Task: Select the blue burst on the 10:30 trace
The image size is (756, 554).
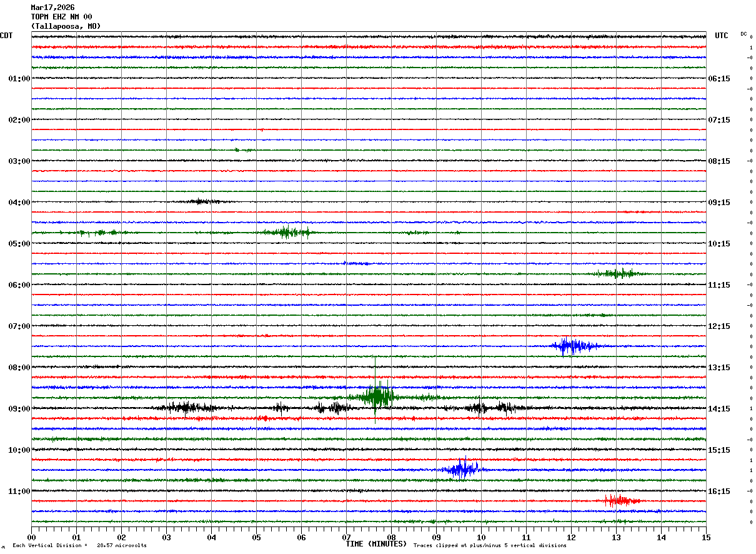Action: [461, 469]
